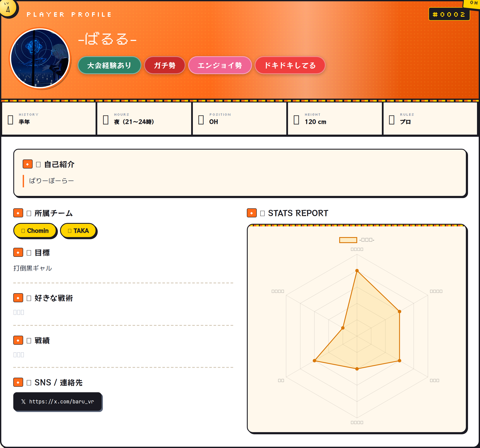Open the X profile link baru_vr
Viewport: 480px width, 448px height.
click(57, 401)
